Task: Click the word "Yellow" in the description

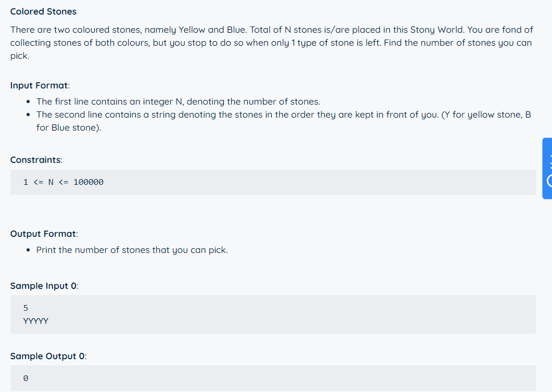Action: (x=192, y=30)
